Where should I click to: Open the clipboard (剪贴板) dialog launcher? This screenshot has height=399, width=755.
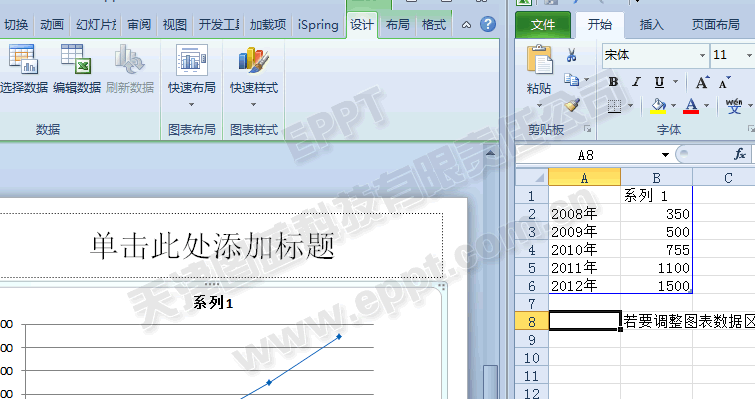[x=587, y=129]
